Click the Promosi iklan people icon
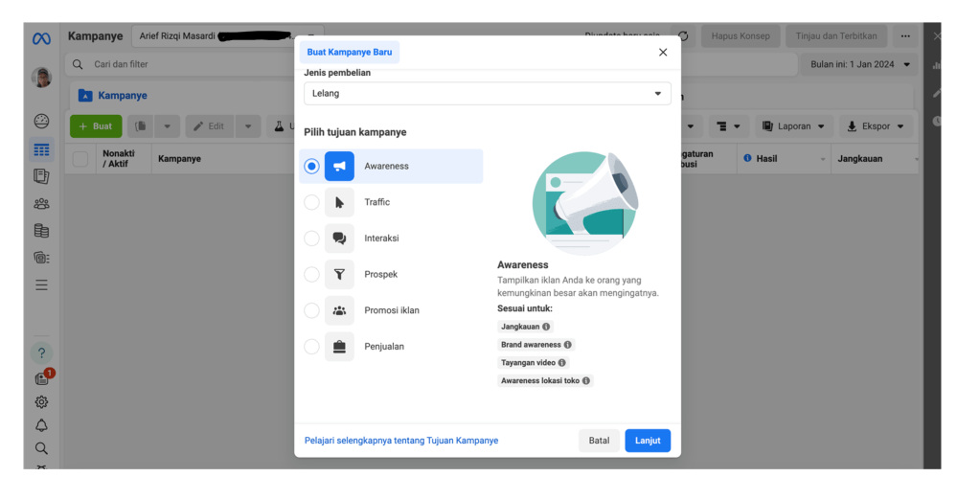980x500 pixels. coord(339,310)
